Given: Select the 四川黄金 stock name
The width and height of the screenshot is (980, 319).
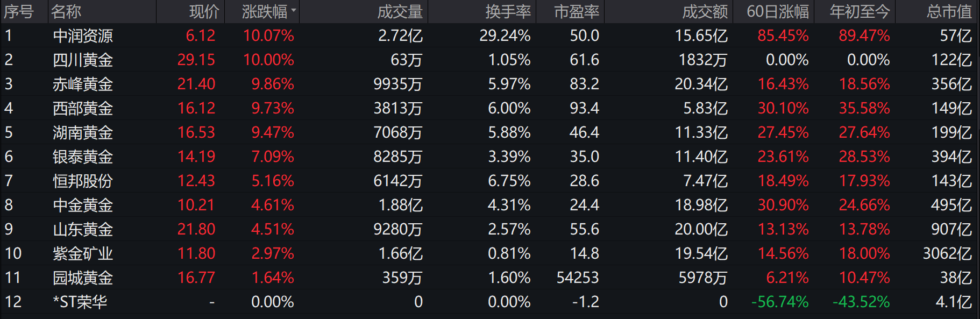Looking at the screenshot, I should point(83,60).
